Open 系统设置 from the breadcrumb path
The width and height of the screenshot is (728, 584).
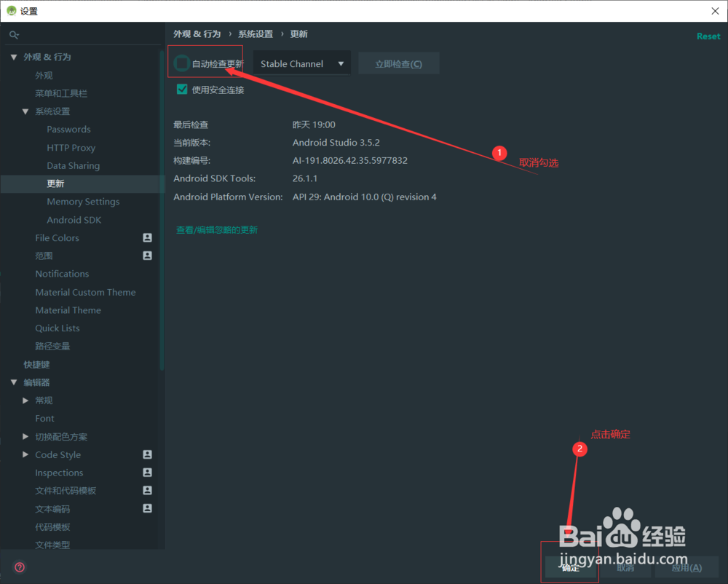coord(254,33)
